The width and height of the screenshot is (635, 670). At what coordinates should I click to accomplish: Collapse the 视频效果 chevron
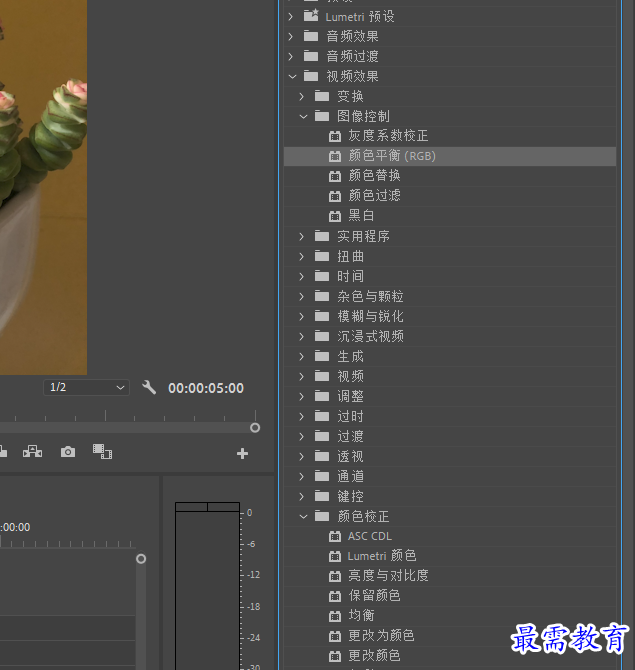click(x=292, y=77)
